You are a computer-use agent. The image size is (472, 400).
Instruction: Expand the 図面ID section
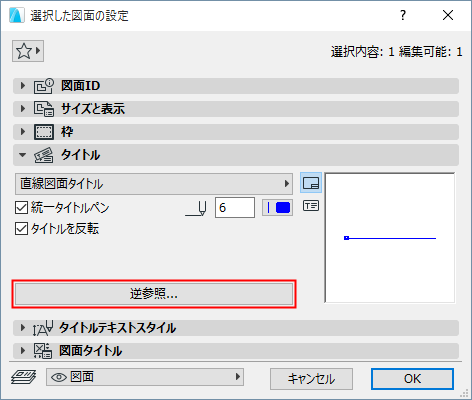point(23,86)
